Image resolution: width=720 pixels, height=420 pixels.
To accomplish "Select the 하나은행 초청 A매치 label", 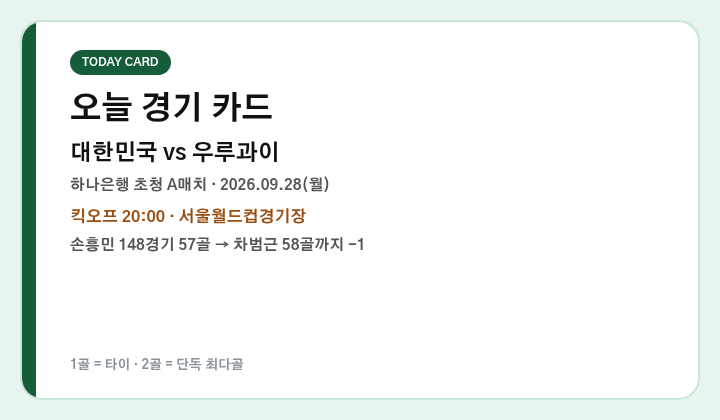I will [x=138, y=184].
